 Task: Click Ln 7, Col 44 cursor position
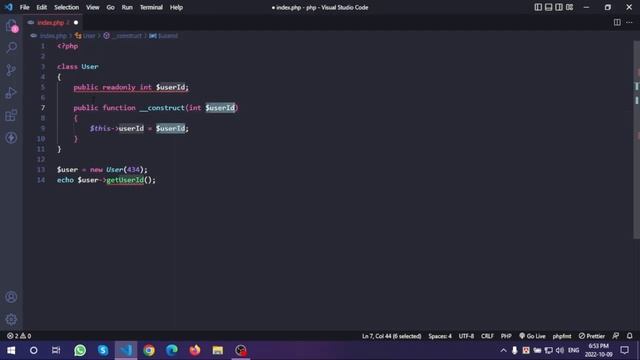(x=391, y=336)
